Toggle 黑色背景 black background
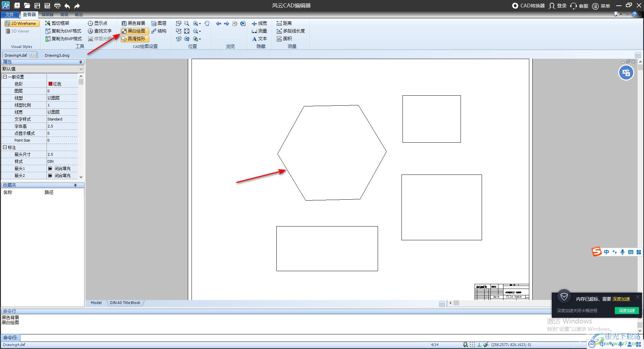Screen dimensions: 644x349 click(x=133, y=23)
